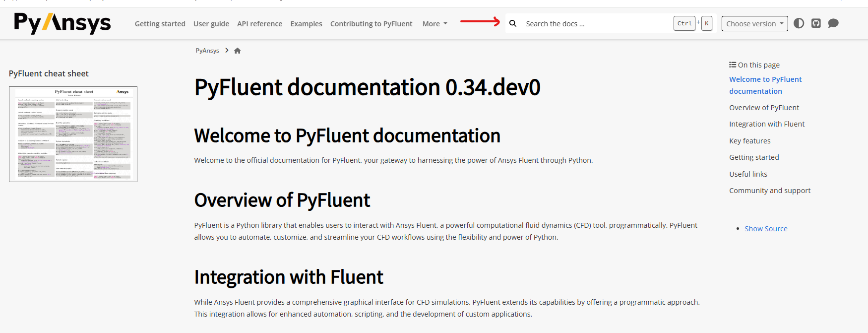Click the search magnifier icon
The image size is (868, 333).
pyautogui.click(x=513, y=23)
